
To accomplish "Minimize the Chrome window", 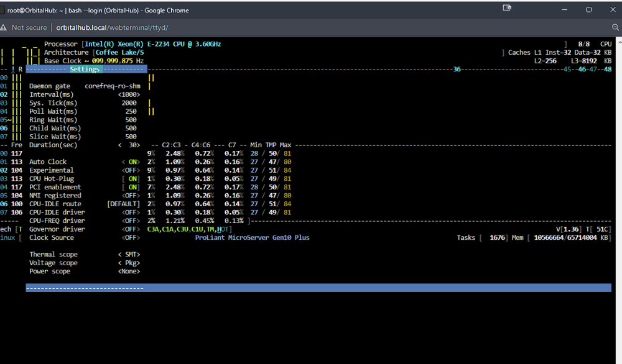I will [565, 9].
